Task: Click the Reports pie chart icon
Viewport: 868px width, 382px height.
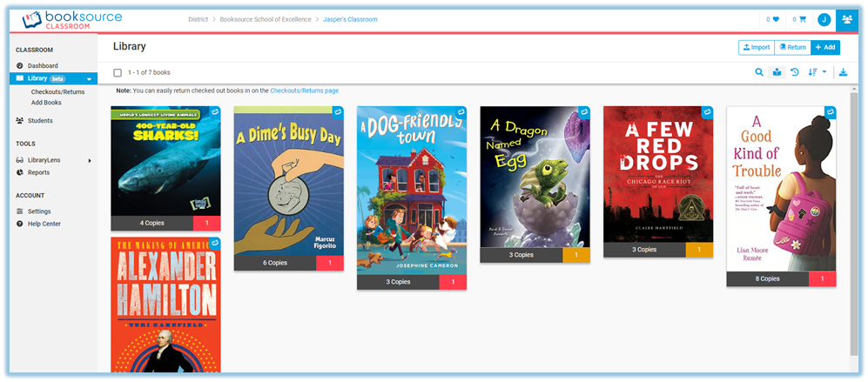Action: click(x=20, y=172)
